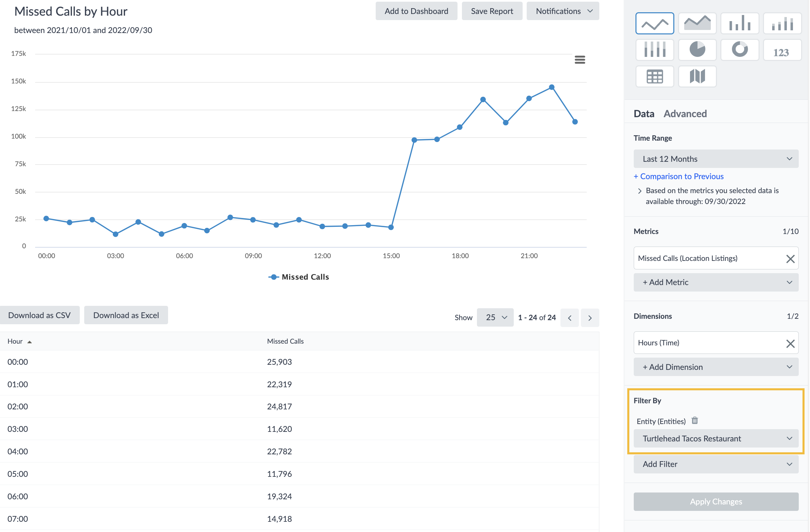Open the Add Filter dropdown
The height and width of the screenshot is (532, 810).
(716, 464)
